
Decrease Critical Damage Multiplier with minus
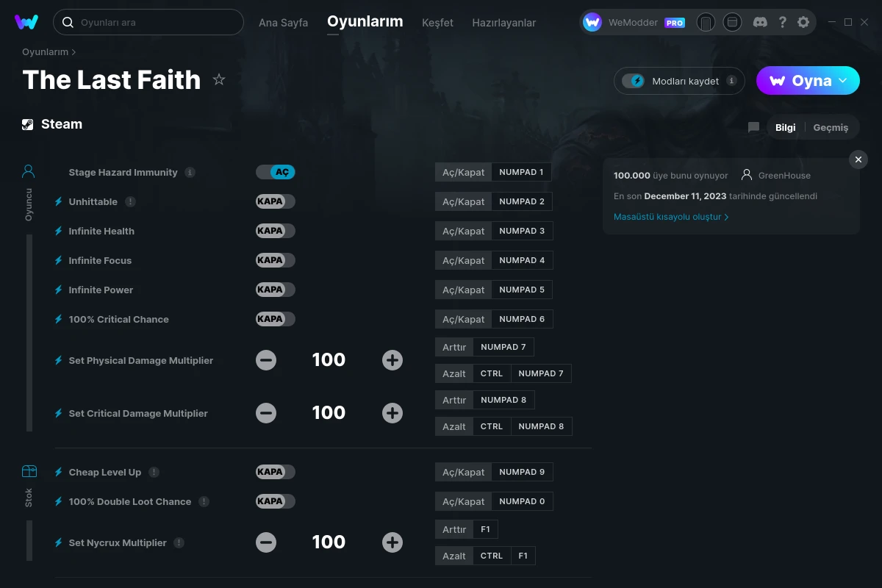266,413
